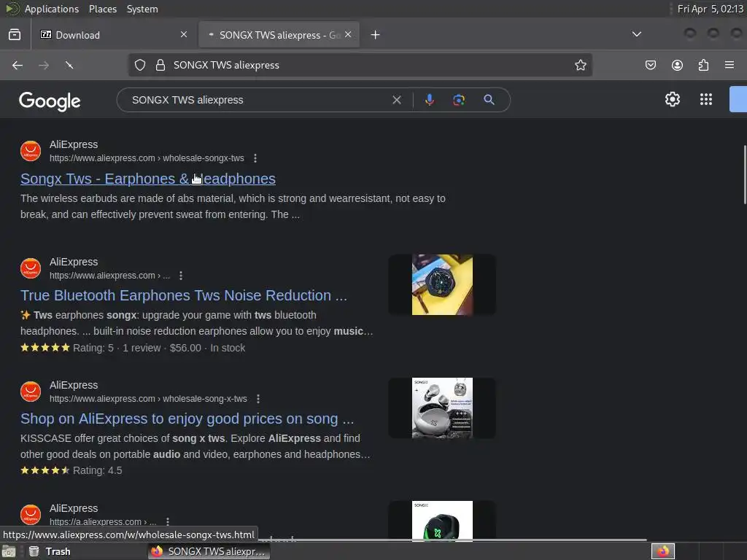This screenshot has height=560, width=747.
Task: Open the Places menu
Action: coord(102,9)
